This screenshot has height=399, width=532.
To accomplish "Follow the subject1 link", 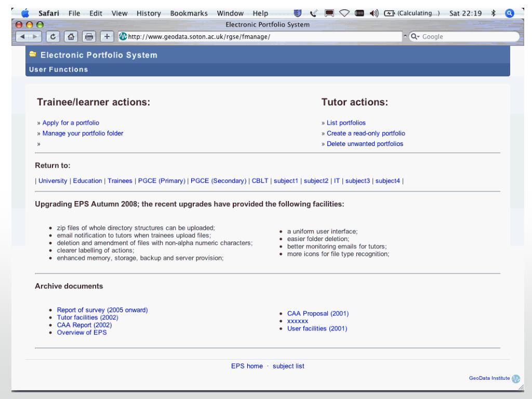I will point(286,181).
